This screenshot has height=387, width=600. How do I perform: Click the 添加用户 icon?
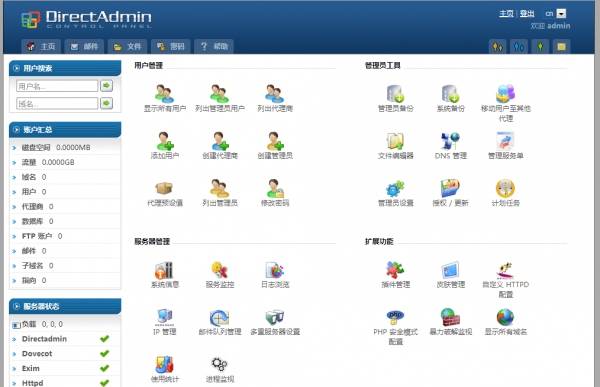165,141
